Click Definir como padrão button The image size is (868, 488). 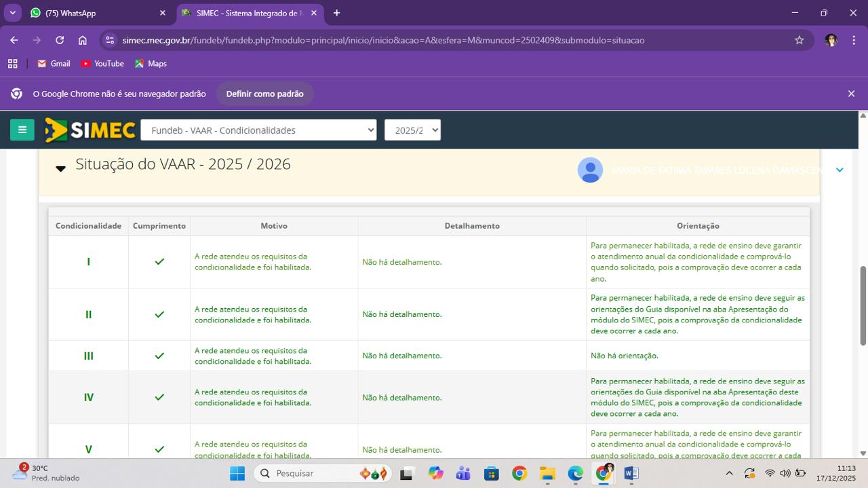pos(264,94)
